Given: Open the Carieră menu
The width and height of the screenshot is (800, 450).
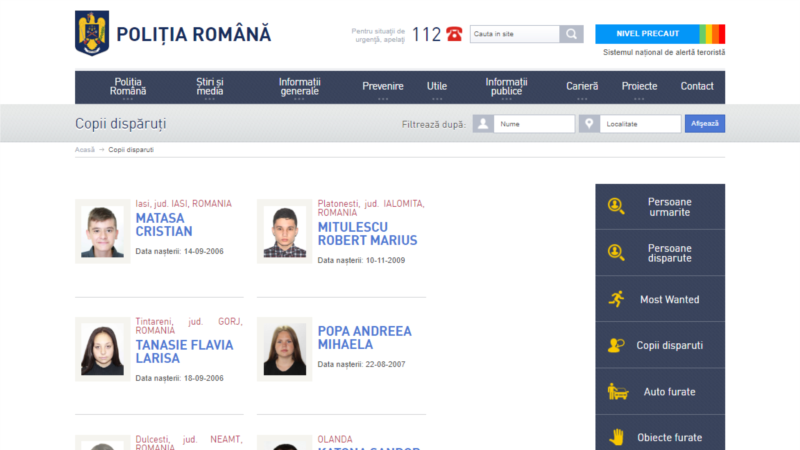Looking at the screenshot, I should pos(582,87).
